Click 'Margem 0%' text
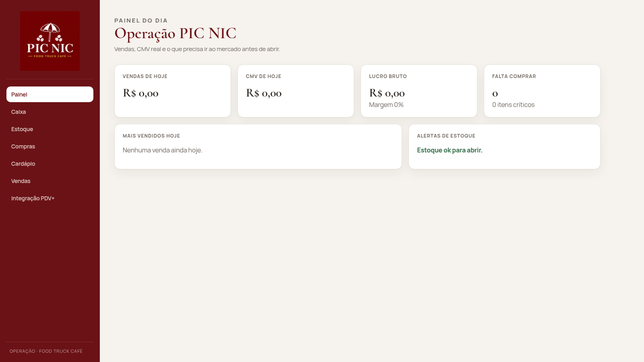Screen dimensions: 644x362 (386, 105)
